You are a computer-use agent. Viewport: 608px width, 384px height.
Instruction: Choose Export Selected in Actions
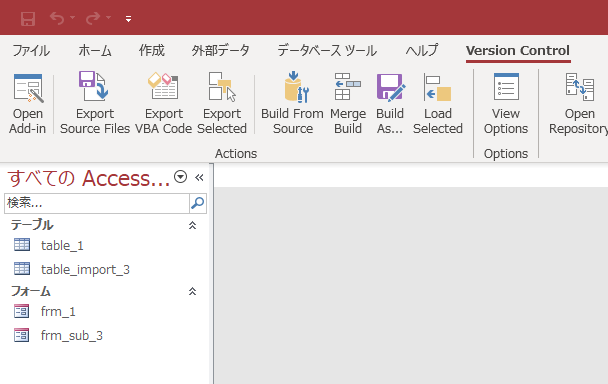(x=222, y=102)
